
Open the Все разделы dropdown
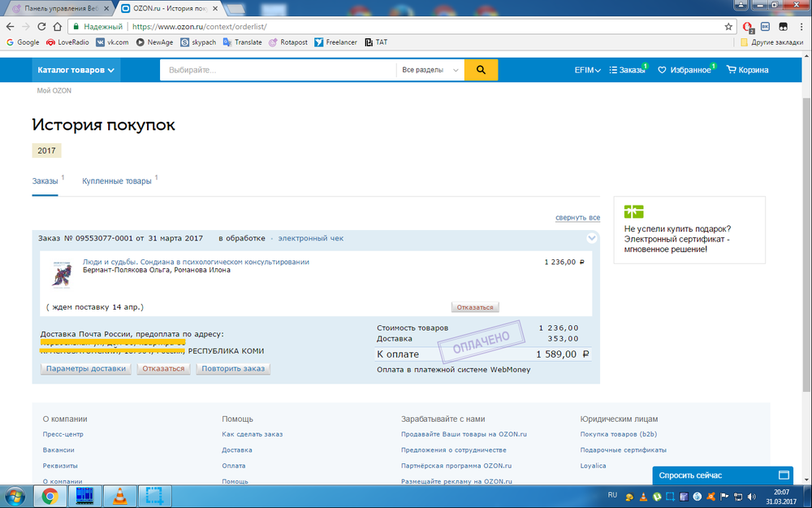click(430, 70)
